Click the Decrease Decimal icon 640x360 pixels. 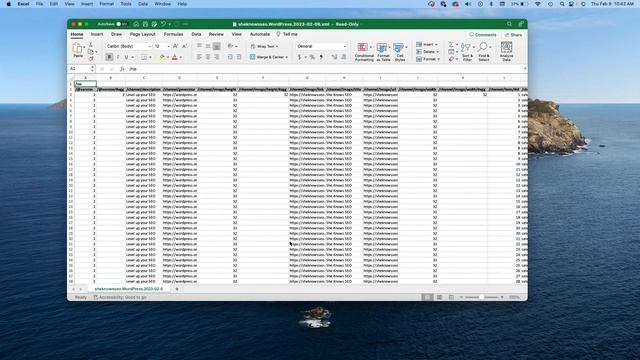[x=344, y=57]
